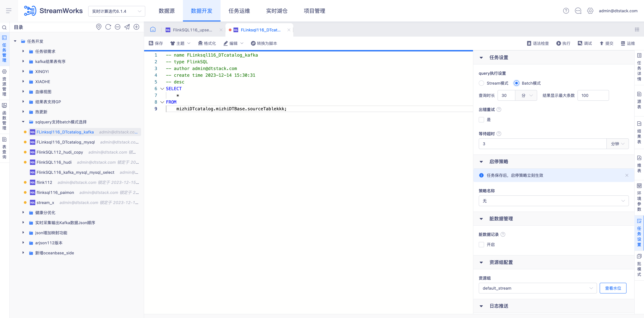Viewport: 644px width, 318px height.
Task: Open 表查询 sidebar panel
Action: point(4,148)
